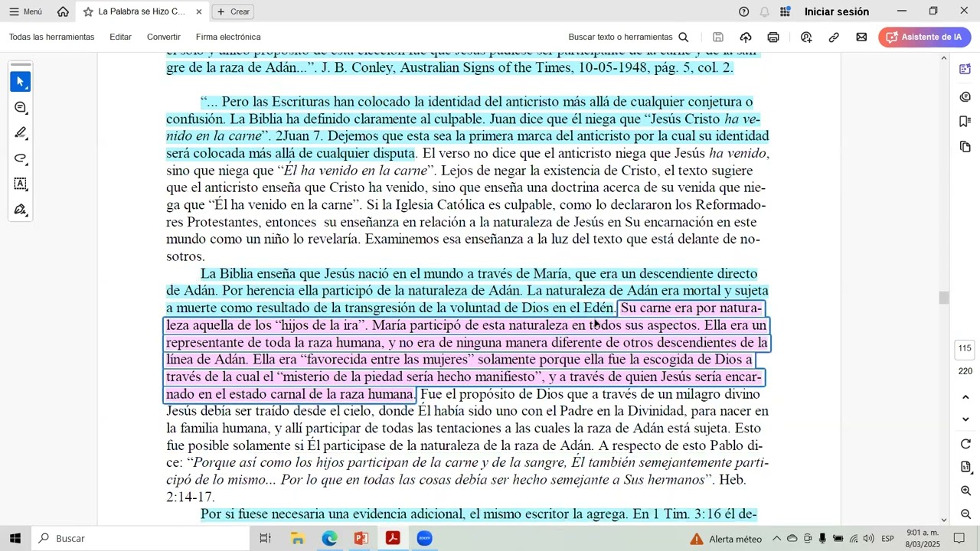Open the help question mark icon
980x551 pixels.
743,11
